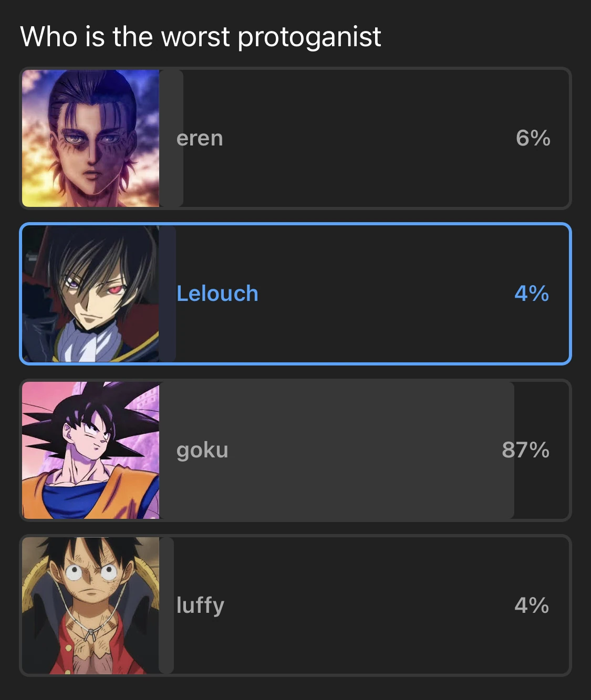Click the Luffy character thumbnail image

coord(90,605)
